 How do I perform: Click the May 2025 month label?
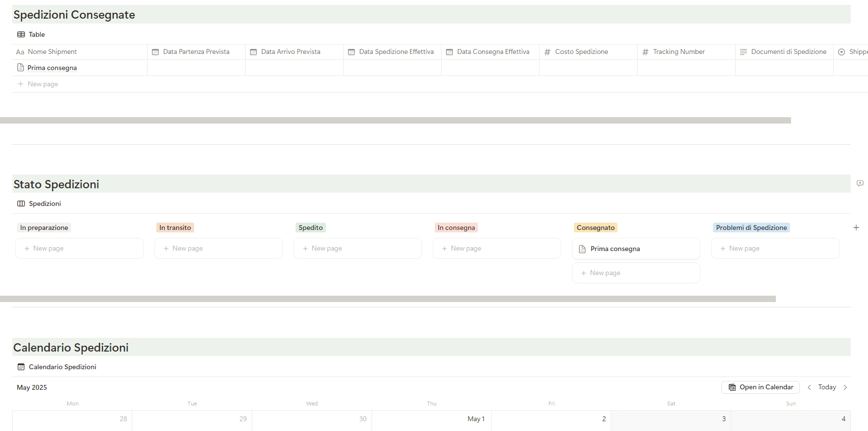[x=32, y=387]
